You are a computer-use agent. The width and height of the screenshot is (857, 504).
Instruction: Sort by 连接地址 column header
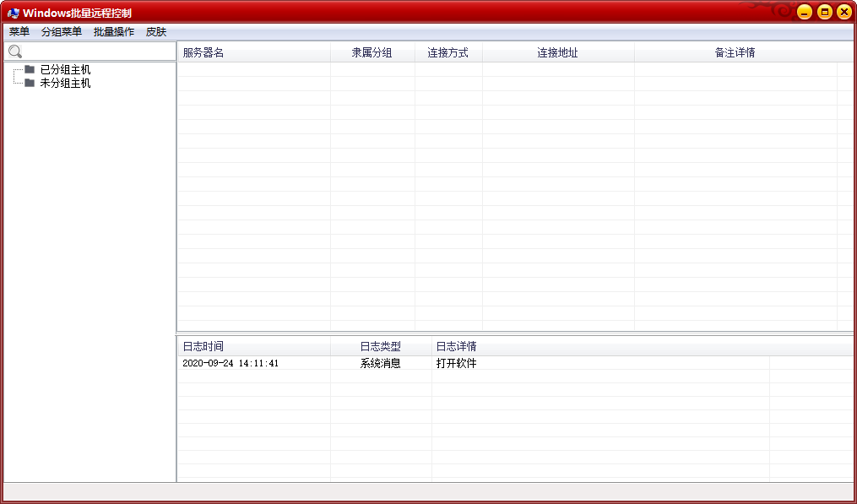558,52
